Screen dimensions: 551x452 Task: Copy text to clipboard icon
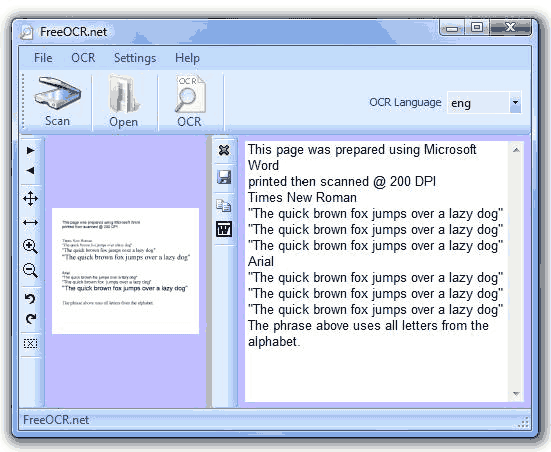(224, 205)
